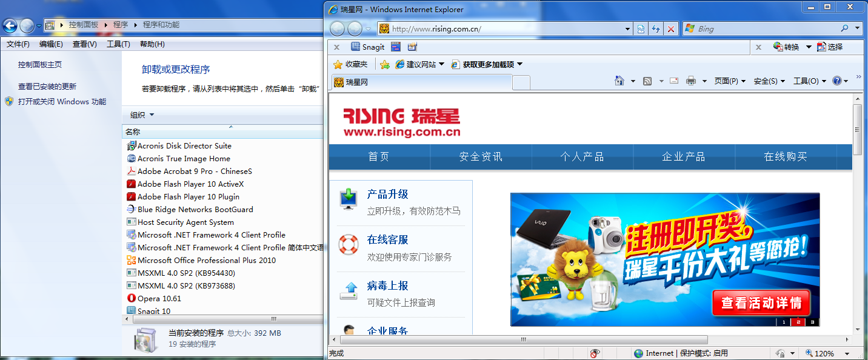
Task: Open the 收藏夹 favorites star button
Action: click(350, 64)
